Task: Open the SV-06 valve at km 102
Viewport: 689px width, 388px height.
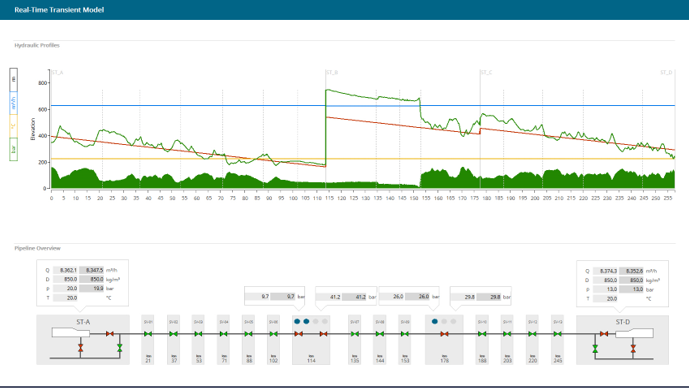Action: pos(273,334)
